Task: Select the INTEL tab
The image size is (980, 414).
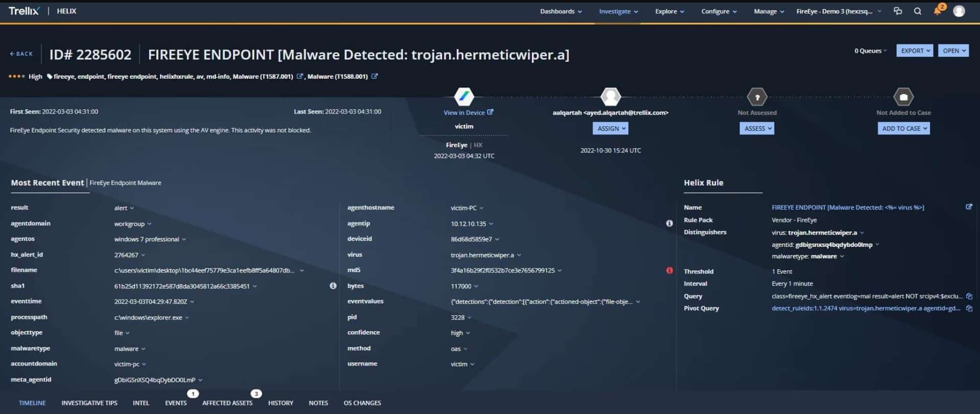Action: tap(141, 403)
